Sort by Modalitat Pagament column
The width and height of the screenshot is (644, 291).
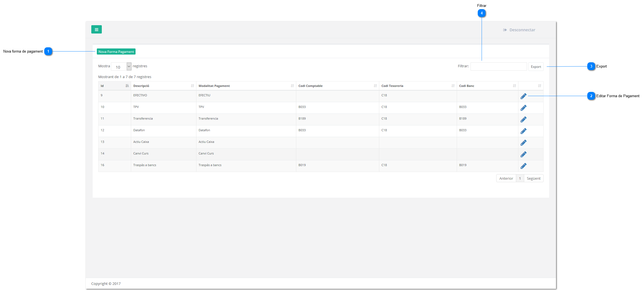point(246,86)
